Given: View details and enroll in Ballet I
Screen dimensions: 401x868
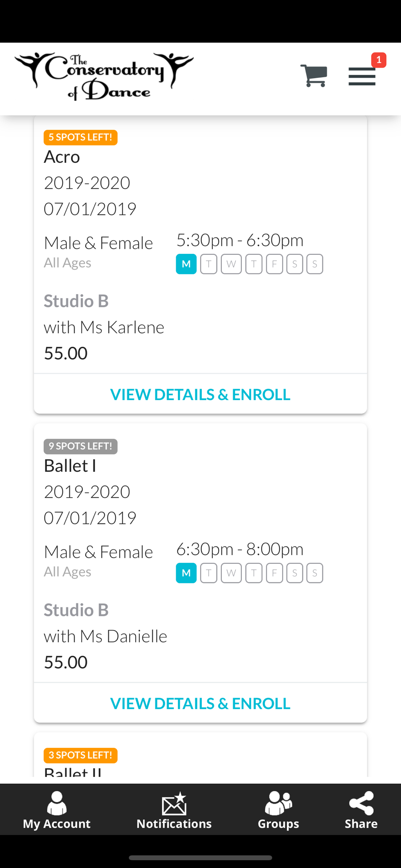Looking at the screenshot, I should (200, 703).
